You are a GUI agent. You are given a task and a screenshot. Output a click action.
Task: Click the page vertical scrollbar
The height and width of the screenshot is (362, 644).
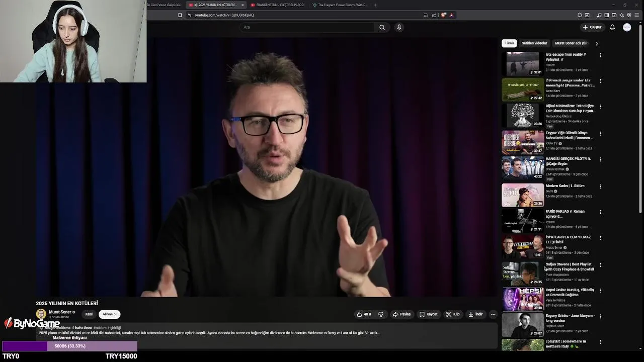(x=640, y=118)
